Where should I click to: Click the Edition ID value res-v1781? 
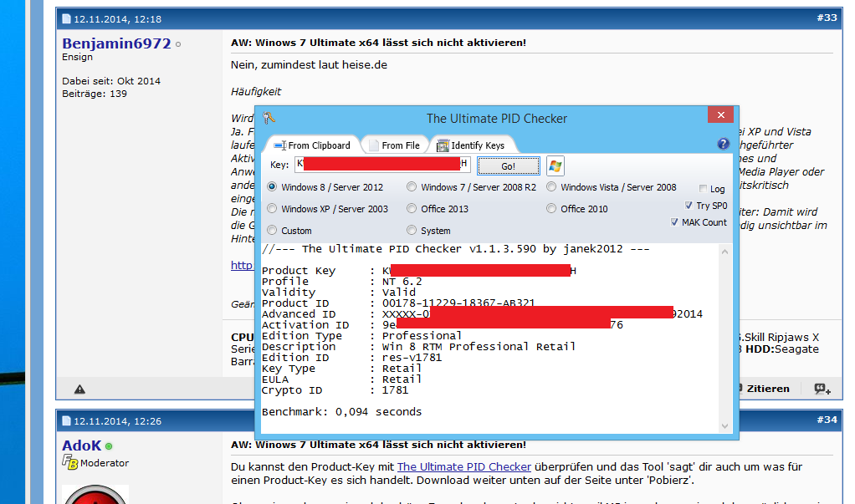(x=412, y=358)
